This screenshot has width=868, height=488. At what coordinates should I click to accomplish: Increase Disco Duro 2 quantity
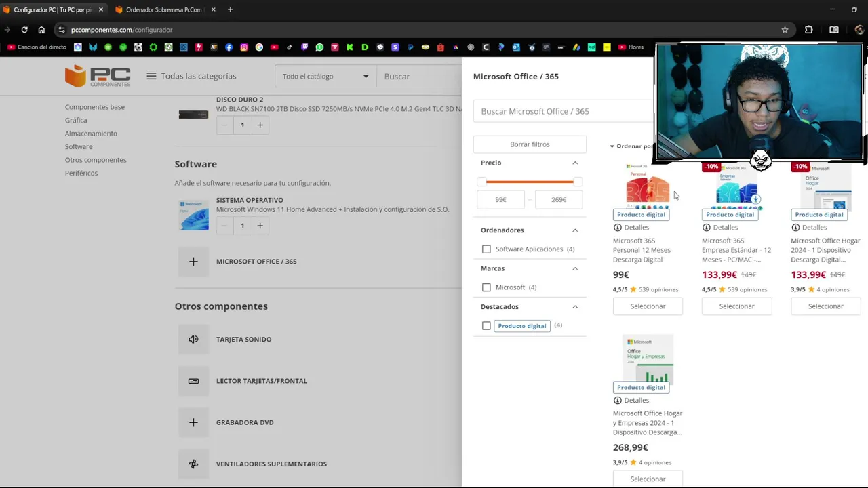click(x=260, y=125)
